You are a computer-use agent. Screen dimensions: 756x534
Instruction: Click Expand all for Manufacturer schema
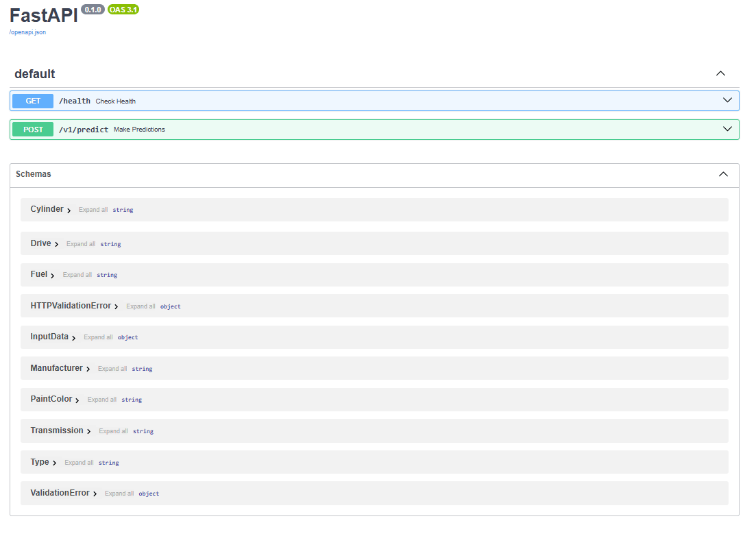click(x=112, y=369)
